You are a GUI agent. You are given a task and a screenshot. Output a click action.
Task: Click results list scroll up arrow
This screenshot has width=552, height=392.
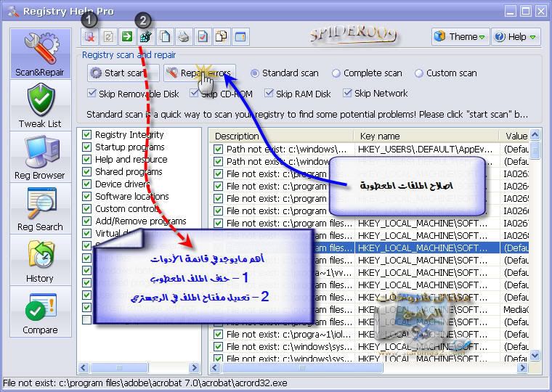[x=535, y=134]
